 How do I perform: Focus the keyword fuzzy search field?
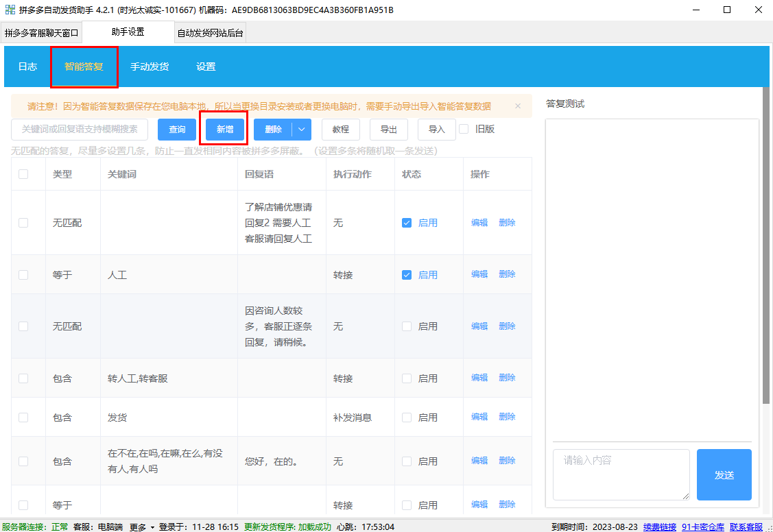(x=80, y=130)
